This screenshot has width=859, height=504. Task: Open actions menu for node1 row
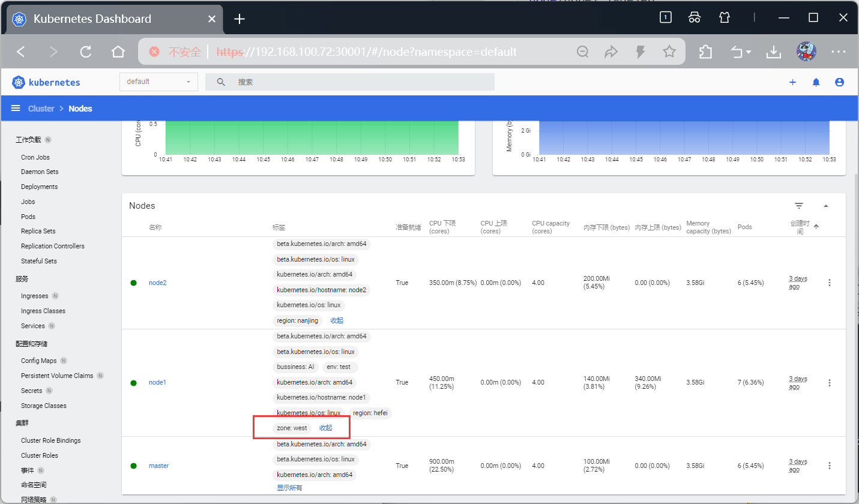830,383
